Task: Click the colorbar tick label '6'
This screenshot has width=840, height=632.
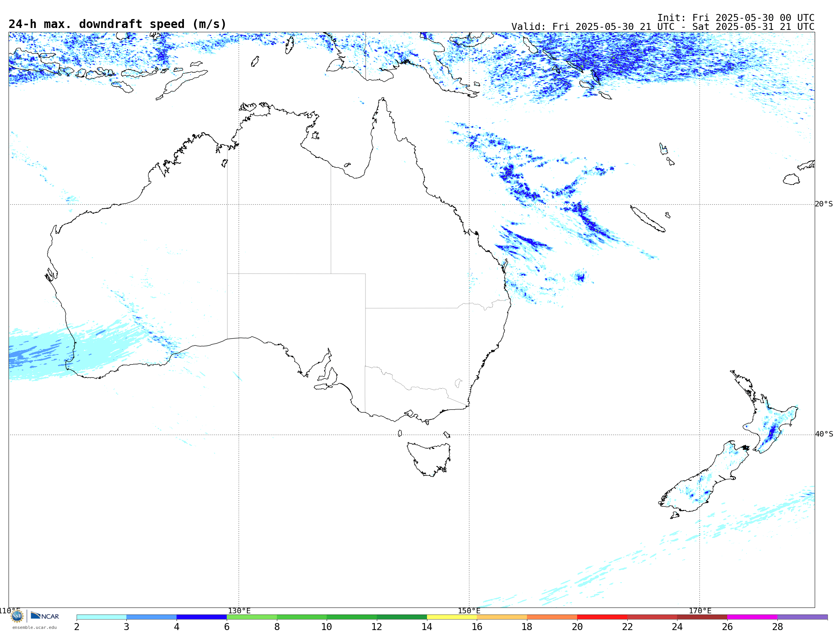Action: point(227,627)
